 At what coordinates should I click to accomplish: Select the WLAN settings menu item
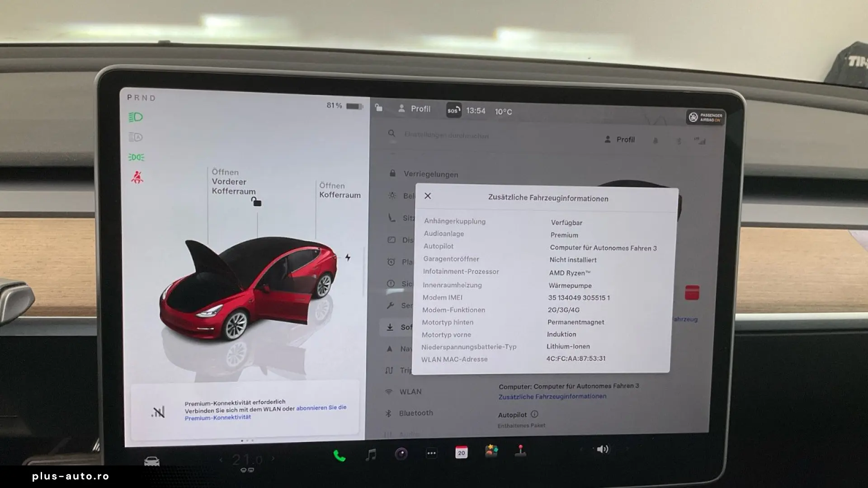410,392
